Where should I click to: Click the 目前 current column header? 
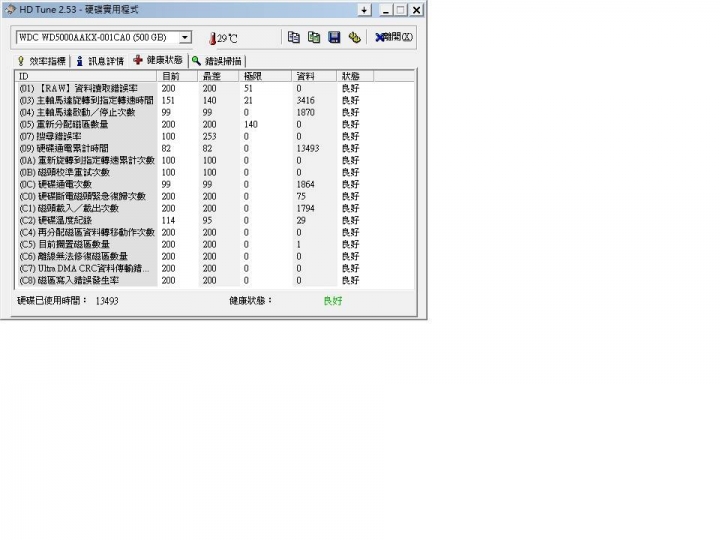click(x=177, y=76)
